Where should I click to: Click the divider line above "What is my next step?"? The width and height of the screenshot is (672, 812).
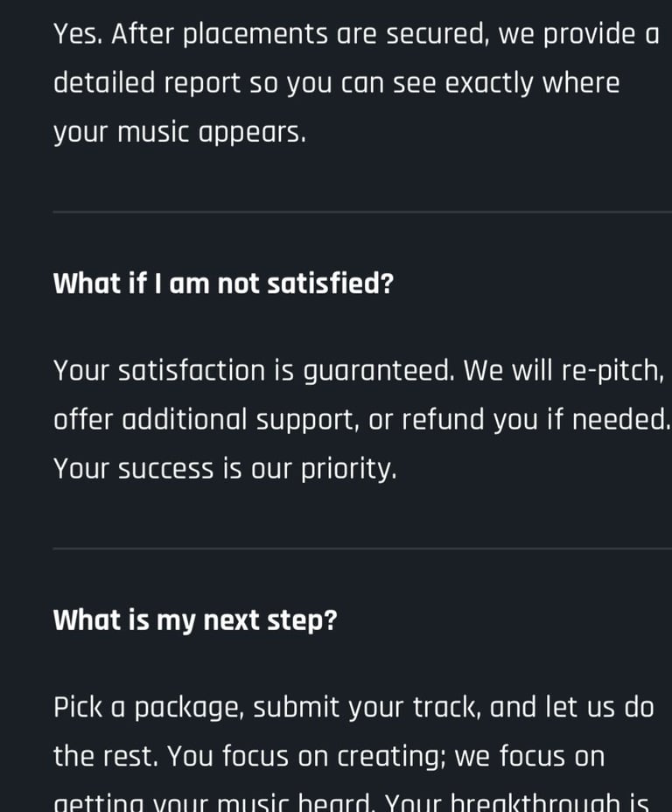pos(362,549)
